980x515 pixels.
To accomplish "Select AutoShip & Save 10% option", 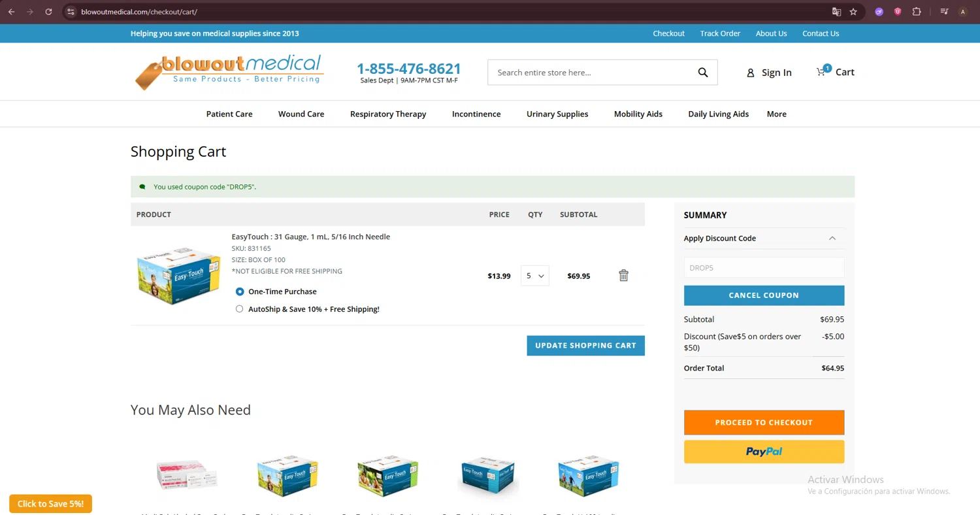I will [240, 309].
